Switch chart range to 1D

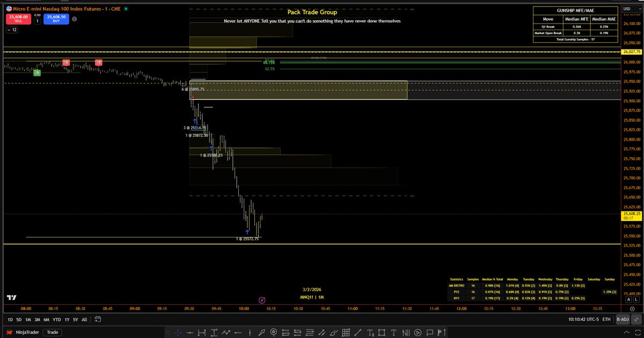coord(10,319)
